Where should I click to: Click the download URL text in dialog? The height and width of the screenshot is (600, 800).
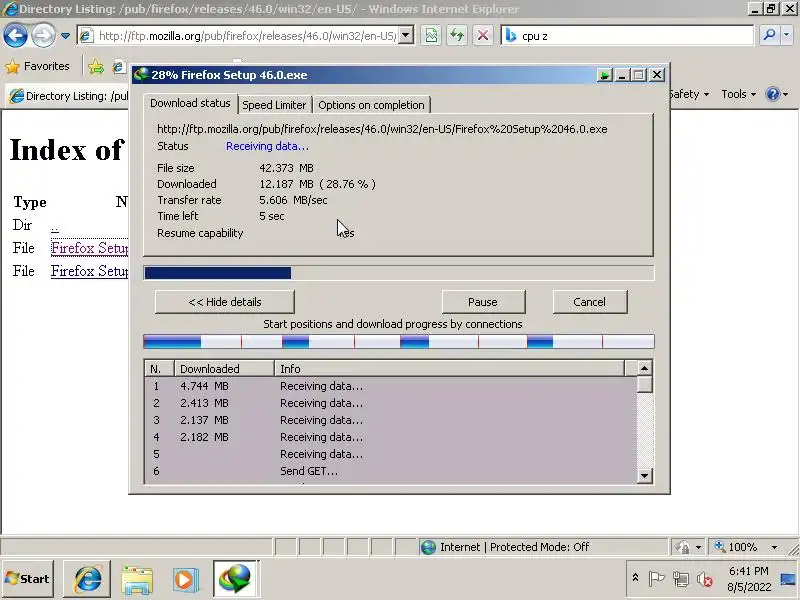382,129
